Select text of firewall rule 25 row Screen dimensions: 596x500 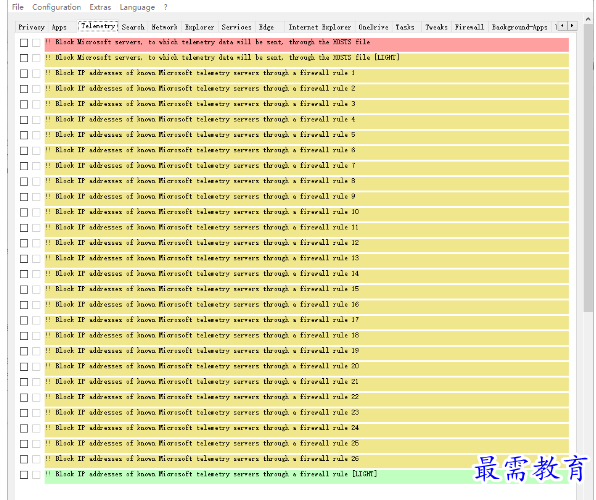pyautogui.click(x=202, y=443)
